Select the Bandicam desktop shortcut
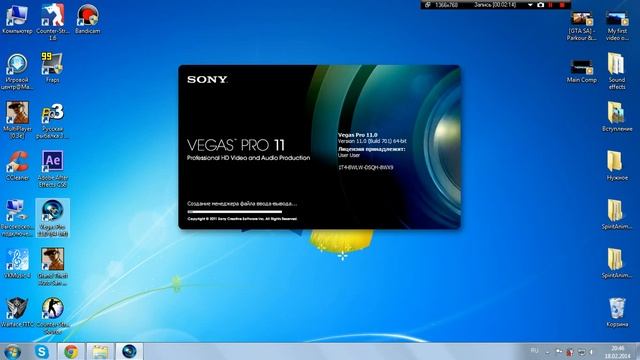640x360 pixels. point(87,20)
